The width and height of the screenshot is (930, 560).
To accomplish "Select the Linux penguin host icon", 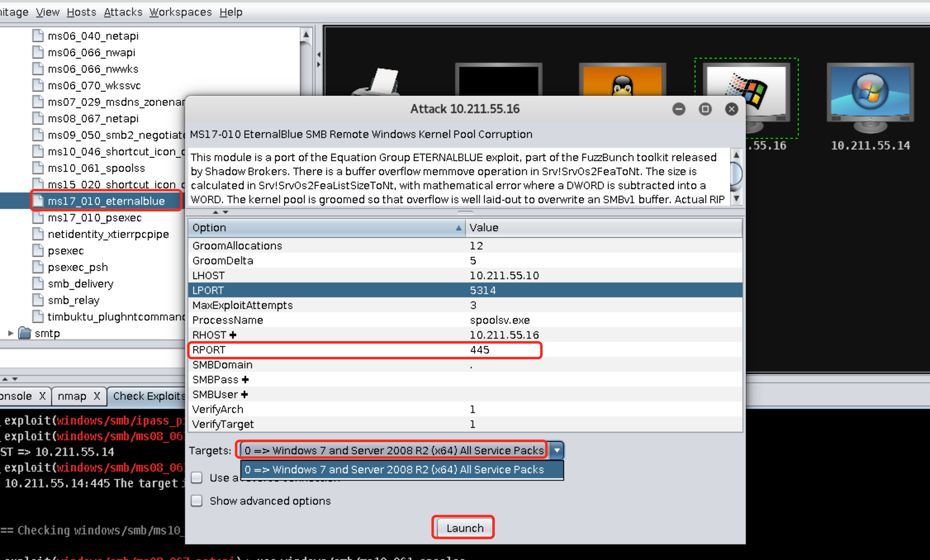I will coord(622,80).
